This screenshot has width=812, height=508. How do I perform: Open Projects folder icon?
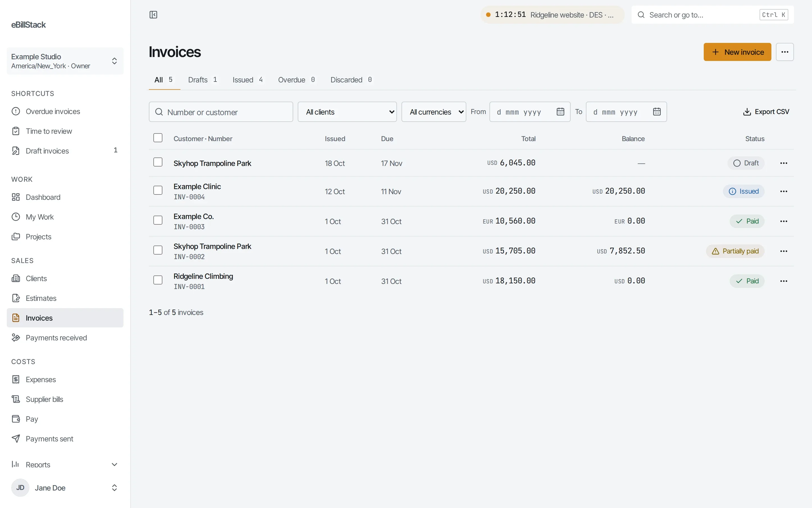16,237
